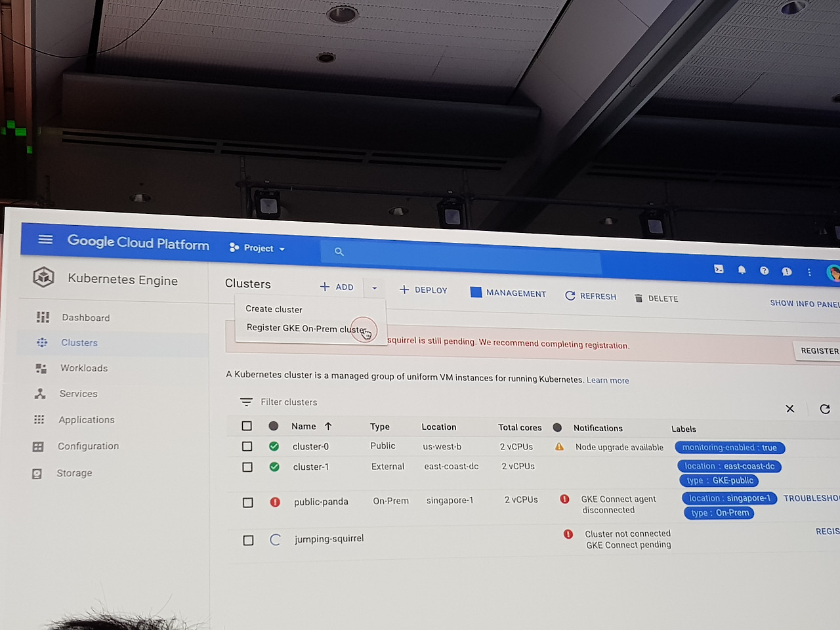This screenshot has height=630, width=840.
Task: Click the Cluster not connected error icon
Action: [x=568, y=534]
